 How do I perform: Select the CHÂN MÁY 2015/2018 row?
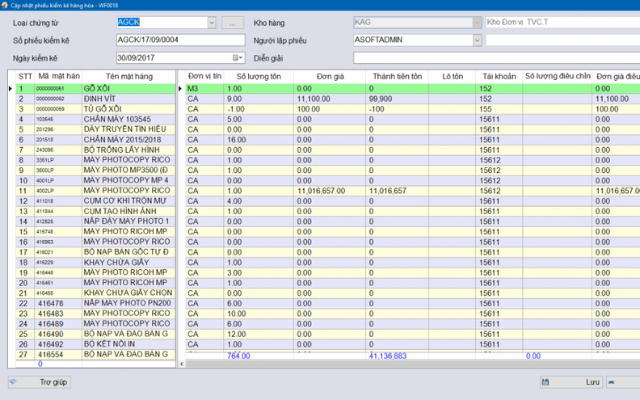point(127,139)
